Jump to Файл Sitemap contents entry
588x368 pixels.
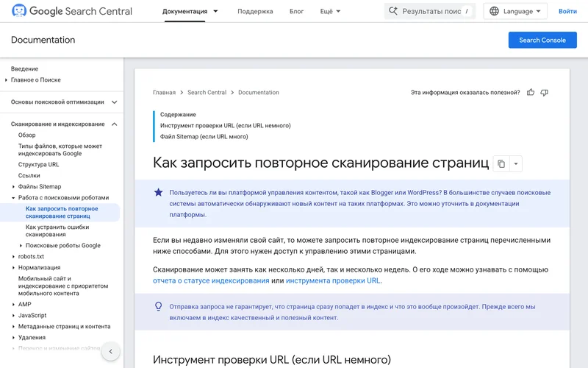point(204,137)
